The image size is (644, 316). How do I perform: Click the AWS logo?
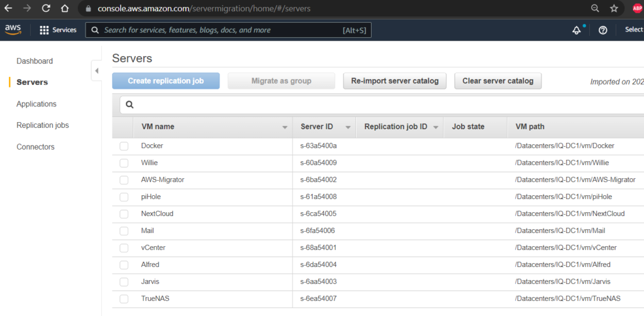pyautogui.click(x=13, y=30)
